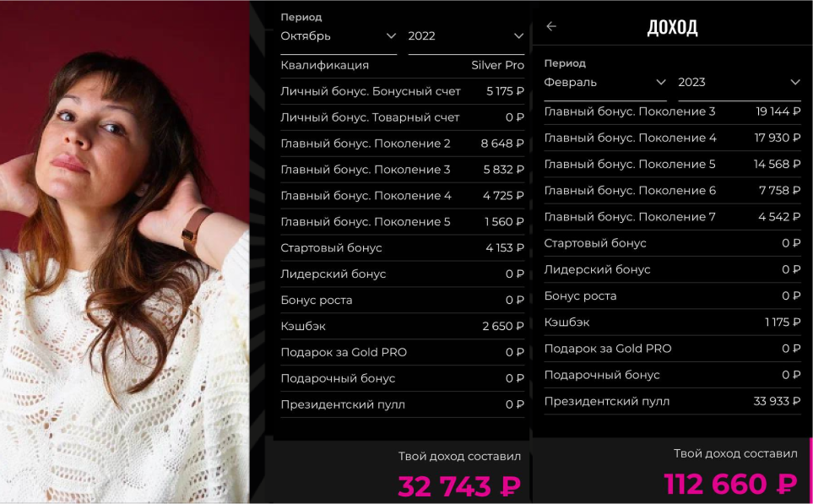Click the 32 743 ₽ income total
Viewport: 813px width, 504px height.
[459, 486]
